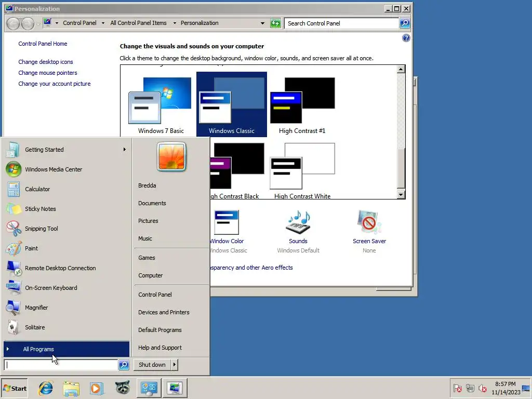Launch On-Screen Keyboard
The height and width of the screenshot is (399, 532).
(x=66, y=288)
